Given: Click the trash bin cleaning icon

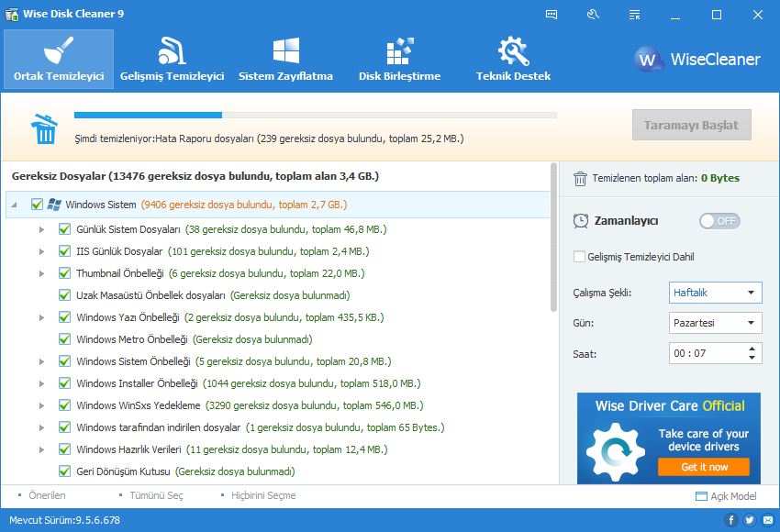Looking at the screenshot, I should (x=44, y=128).
